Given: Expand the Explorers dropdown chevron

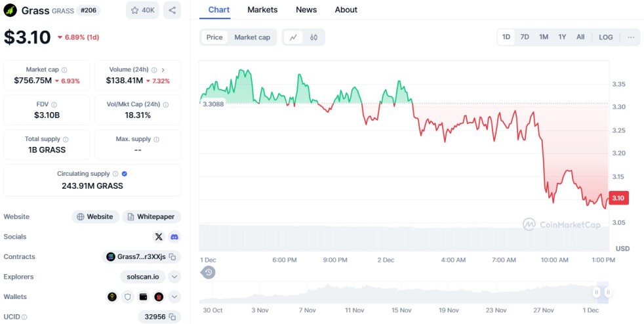Looking at the screenshot, I should [x=174, y=277].
